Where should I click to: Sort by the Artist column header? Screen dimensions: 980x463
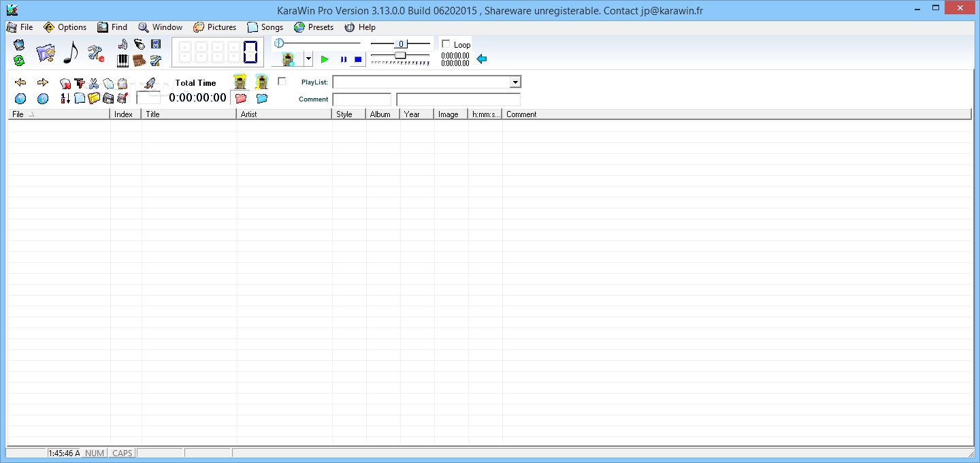pos(284,114)
